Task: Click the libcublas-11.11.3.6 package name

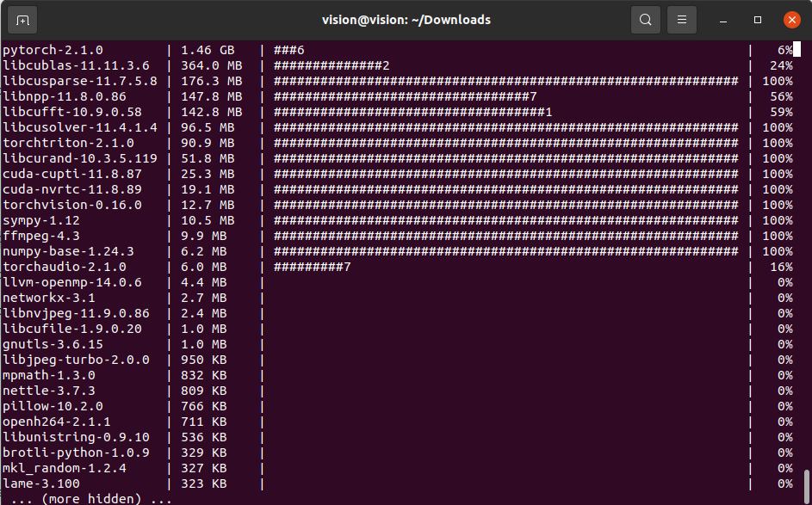Action: tap(76, 65)
